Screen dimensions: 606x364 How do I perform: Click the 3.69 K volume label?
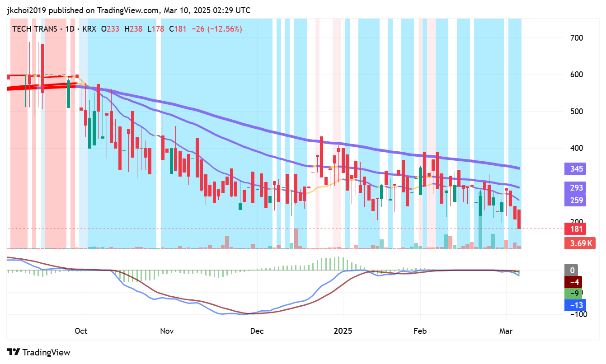click(x=580, y=243)
